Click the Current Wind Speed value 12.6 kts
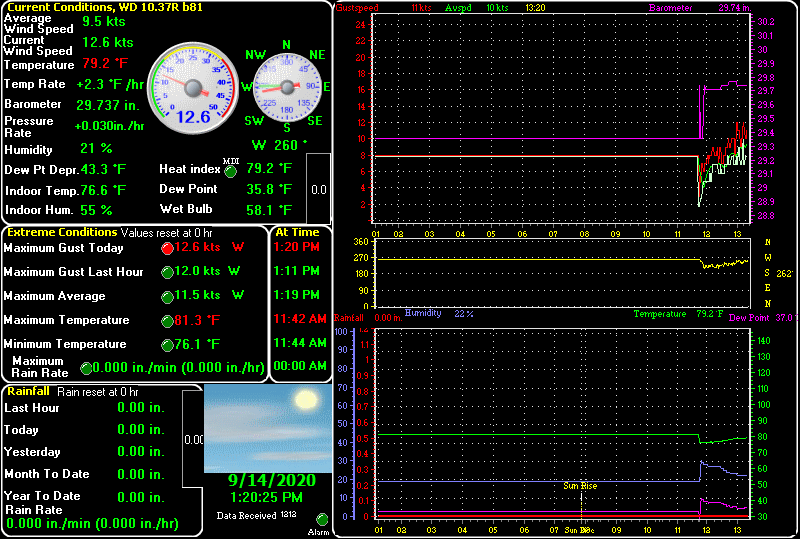Viewport: 800px width, 539px height. [108, 42]
